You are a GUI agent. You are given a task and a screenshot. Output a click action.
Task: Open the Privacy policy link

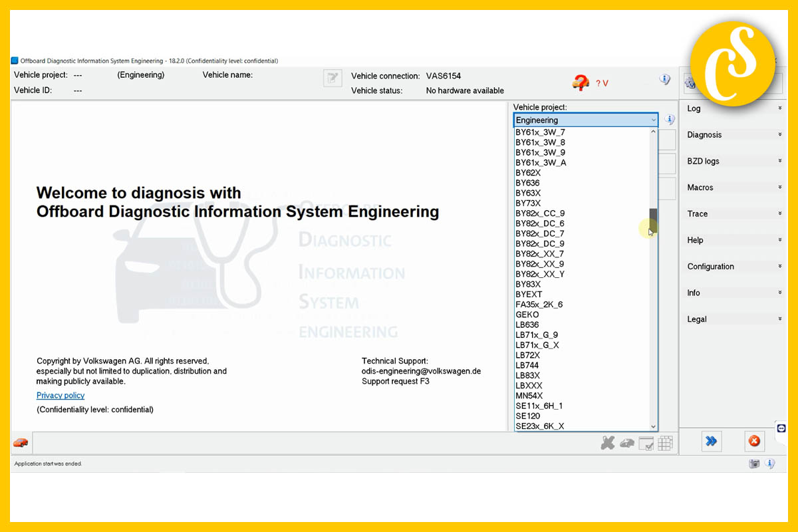pyautogui.click(x=60, y=395)
